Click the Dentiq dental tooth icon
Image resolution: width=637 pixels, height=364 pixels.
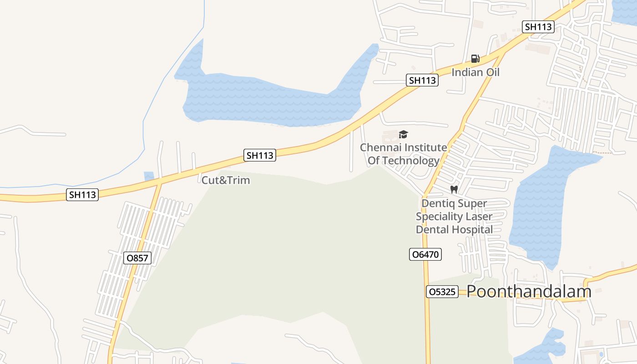pyautogui.click(x=454, y=189)
